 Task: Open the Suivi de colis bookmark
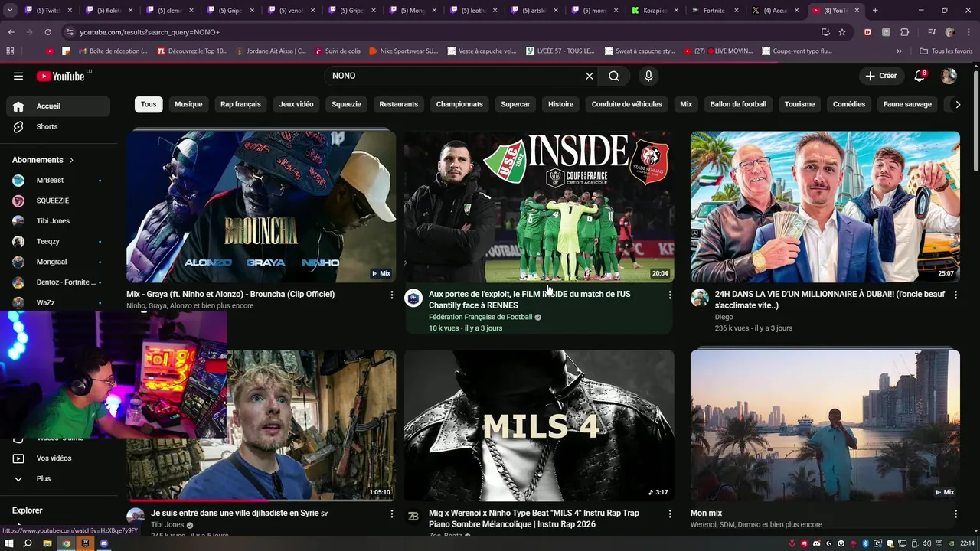[337, 51]
